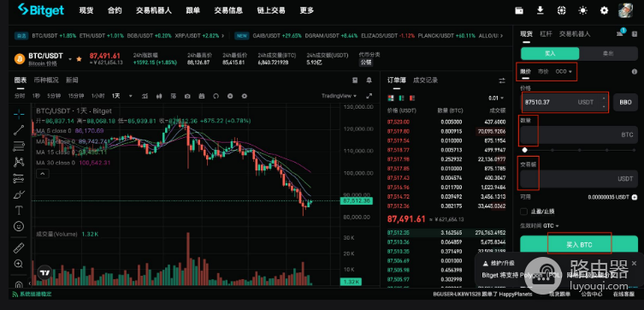Toggle BTC/USDT favorite star
This screenshot has height=310, width=644.
pyautogui.click(x=79, y=59)
